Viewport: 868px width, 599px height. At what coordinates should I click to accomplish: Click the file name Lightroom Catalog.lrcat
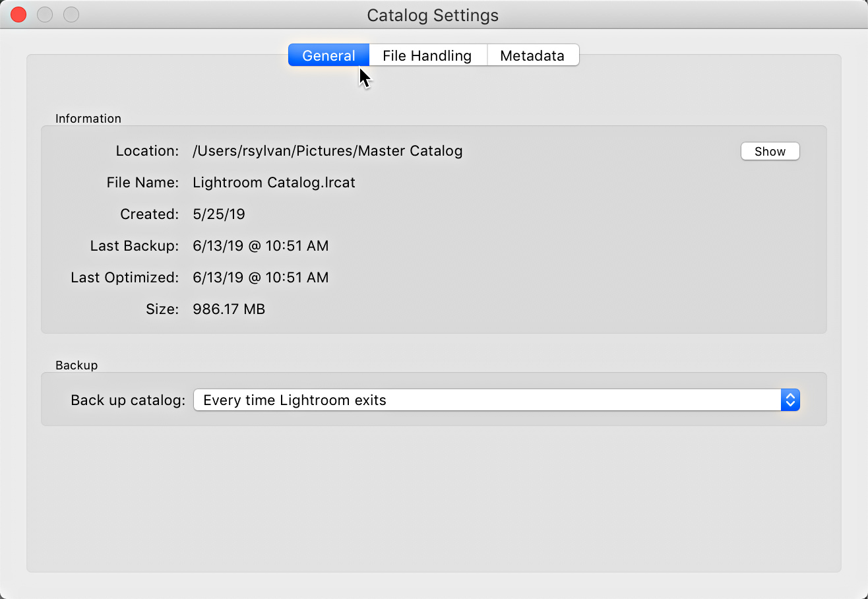coord(273,183)
